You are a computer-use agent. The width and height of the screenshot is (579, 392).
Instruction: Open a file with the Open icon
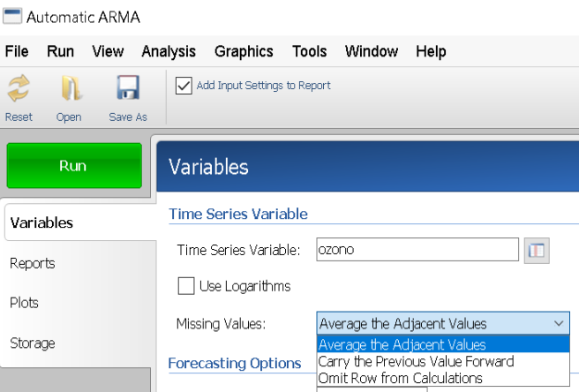coord(69,89)
